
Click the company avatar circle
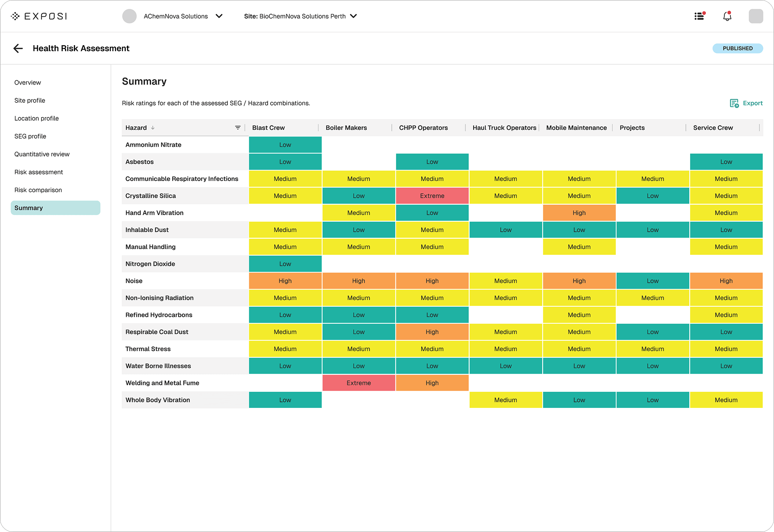click(129, 16)
